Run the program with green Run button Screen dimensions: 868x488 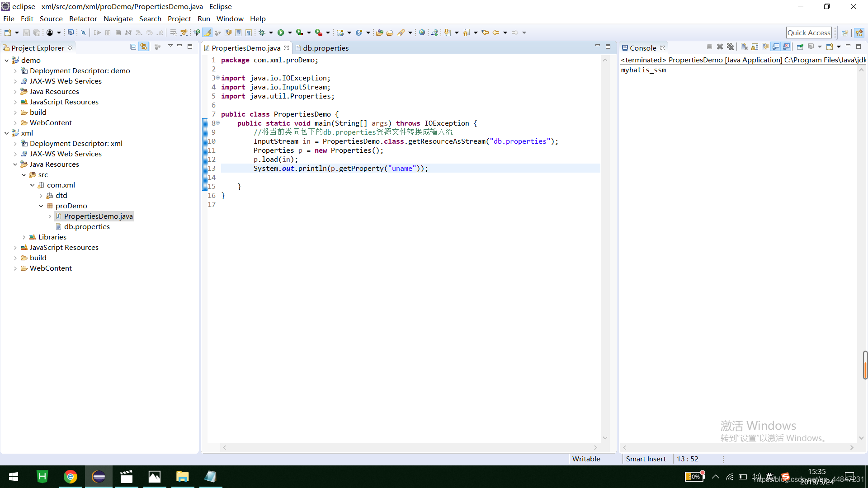(281, 33)
